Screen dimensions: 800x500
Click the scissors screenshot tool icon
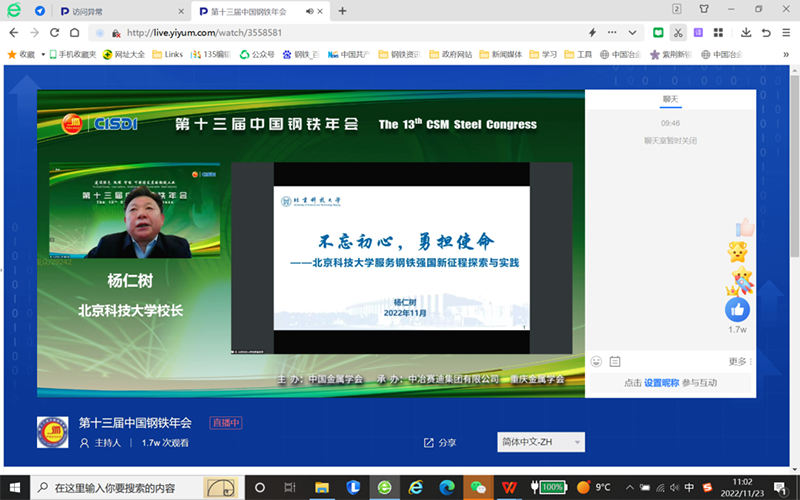point(679,33)
